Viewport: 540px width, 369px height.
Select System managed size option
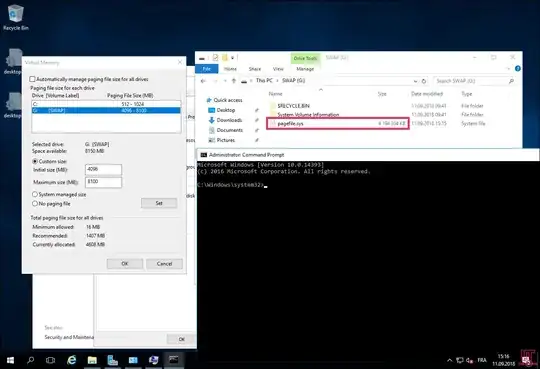[x=35, y=194]
